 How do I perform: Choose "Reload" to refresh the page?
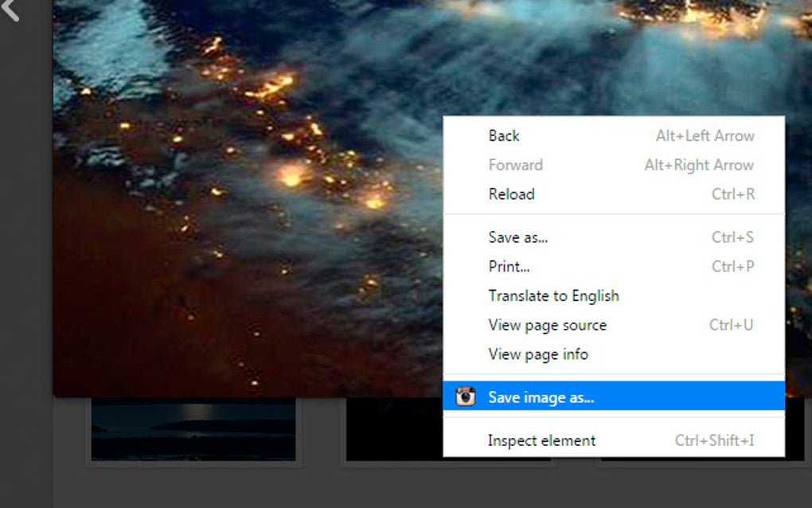coord(511,194)
